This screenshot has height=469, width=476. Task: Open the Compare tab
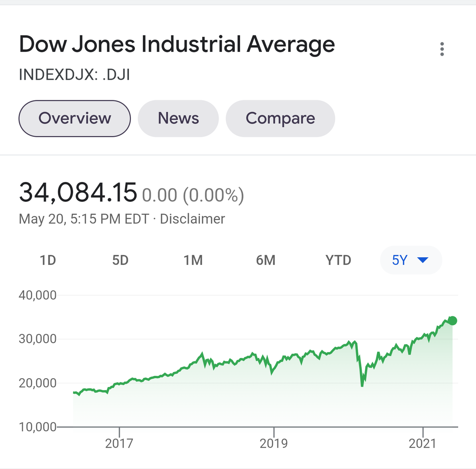coord(280,119)
